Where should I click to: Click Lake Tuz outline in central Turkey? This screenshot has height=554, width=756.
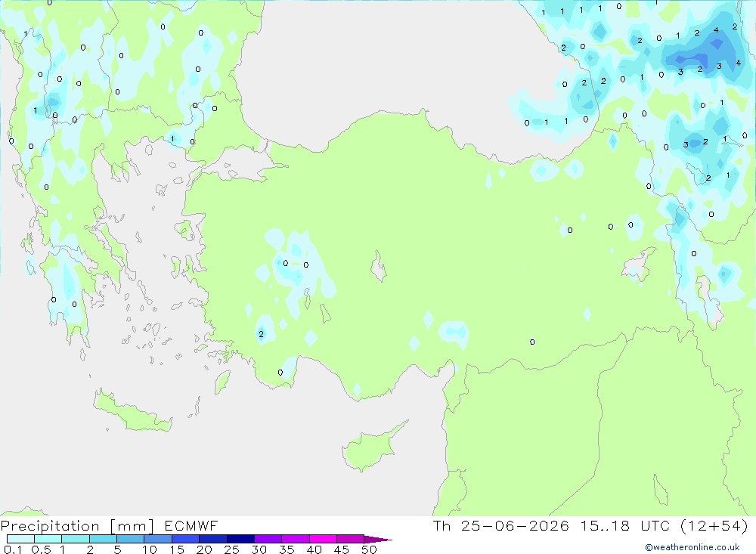pos(379,267)
